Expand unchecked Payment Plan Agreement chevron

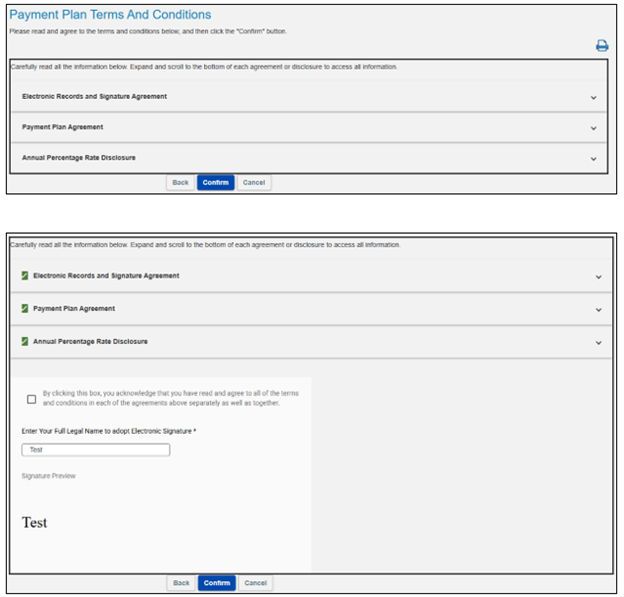(x=593, y=128)
